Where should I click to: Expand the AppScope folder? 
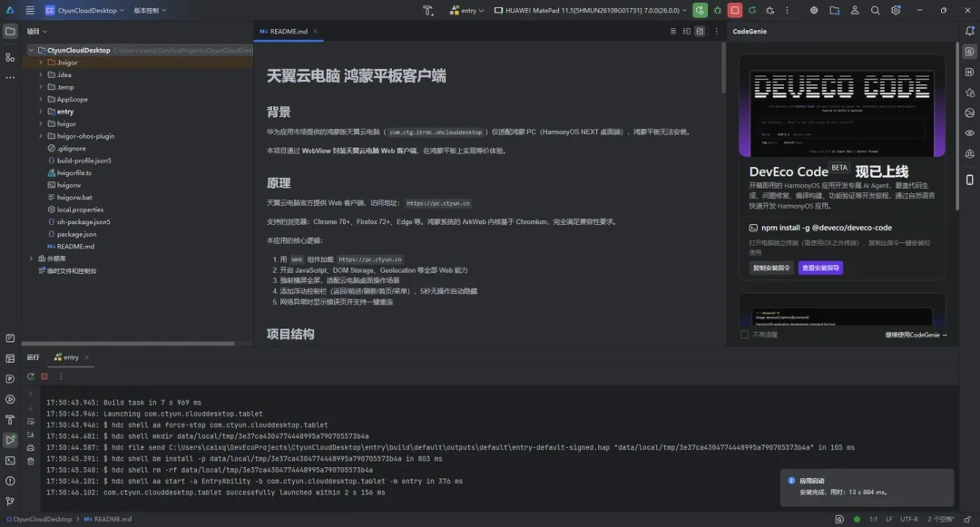pyautogui.click(x=41, y=99)
